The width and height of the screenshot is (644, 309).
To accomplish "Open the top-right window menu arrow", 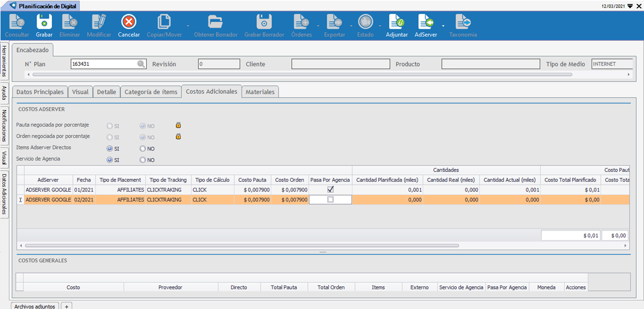I will (630, 6).
